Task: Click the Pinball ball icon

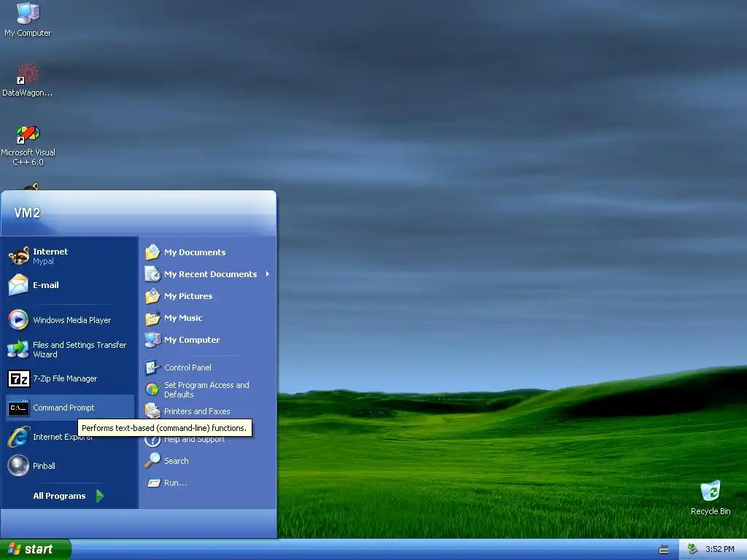Action: (18, 466)
